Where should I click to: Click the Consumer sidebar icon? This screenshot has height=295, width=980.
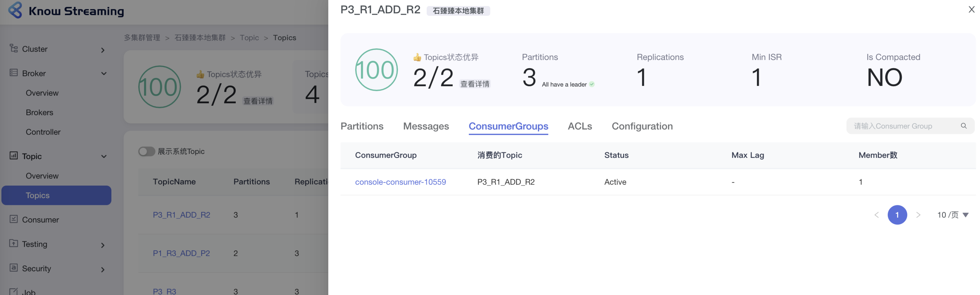pos(14,219)
